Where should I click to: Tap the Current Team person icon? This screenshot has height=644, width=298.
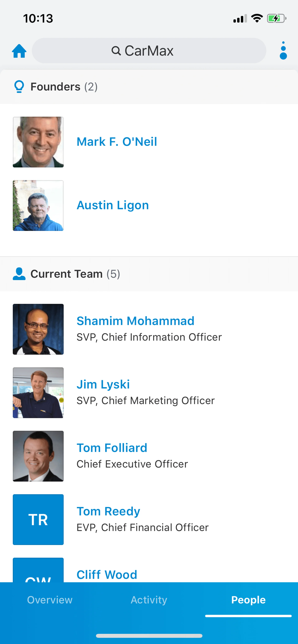[19, 274]
